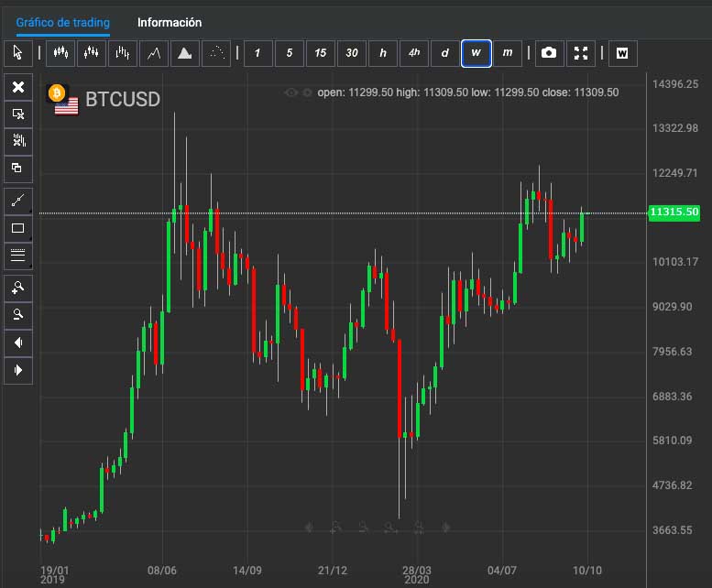The height and width of the screenshot is (588, 712).
Task: Set timeframe to hourly (h)
Action: (383, 53)
